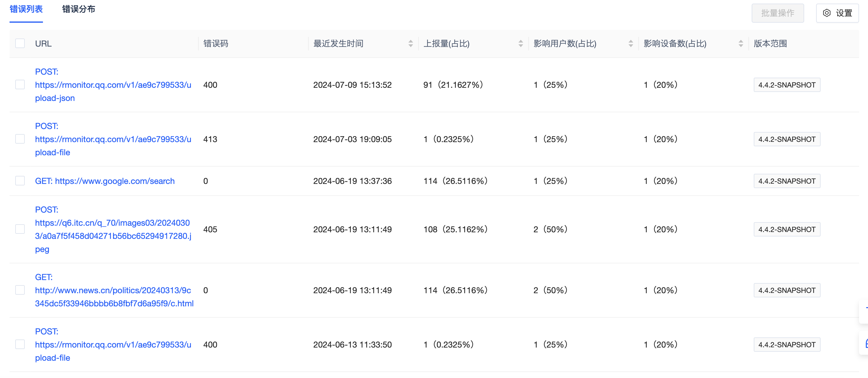Toggle the select-all checkbox in header
The width and height of the screenshot is (868, 378).
(20, 44)
